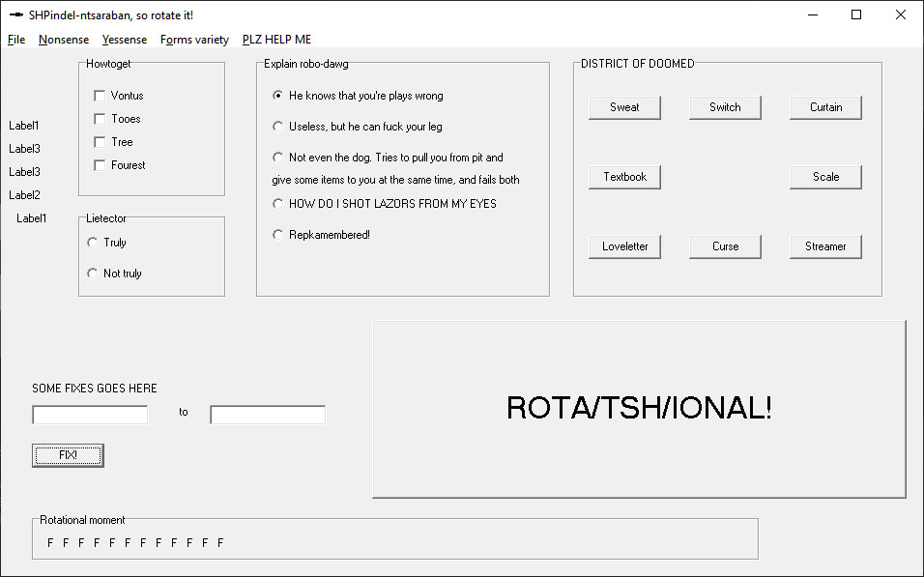Check the Vontus checkbox
Image resolution: width=924 pixels, height=577 pixels.
[x=99, y=96]
